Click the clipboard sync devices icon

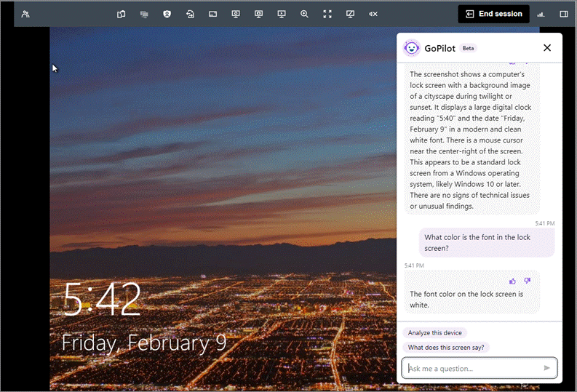(x=121, y=14)
